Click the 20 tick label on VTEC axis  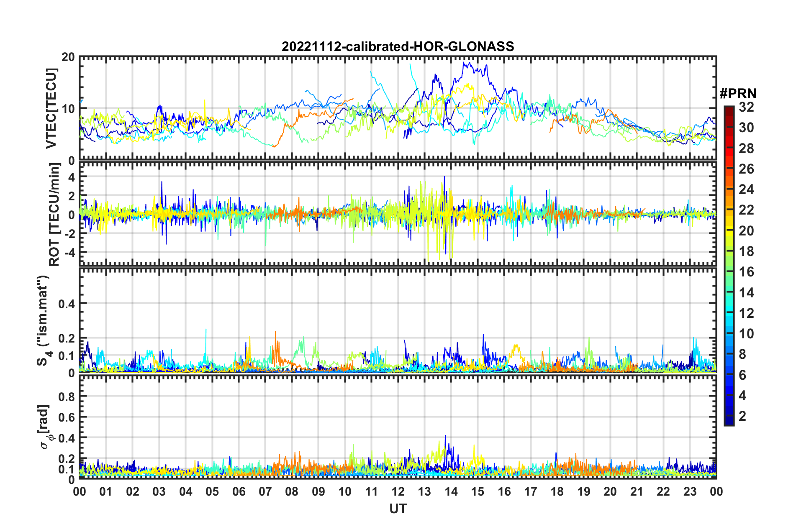coord(68,57)
